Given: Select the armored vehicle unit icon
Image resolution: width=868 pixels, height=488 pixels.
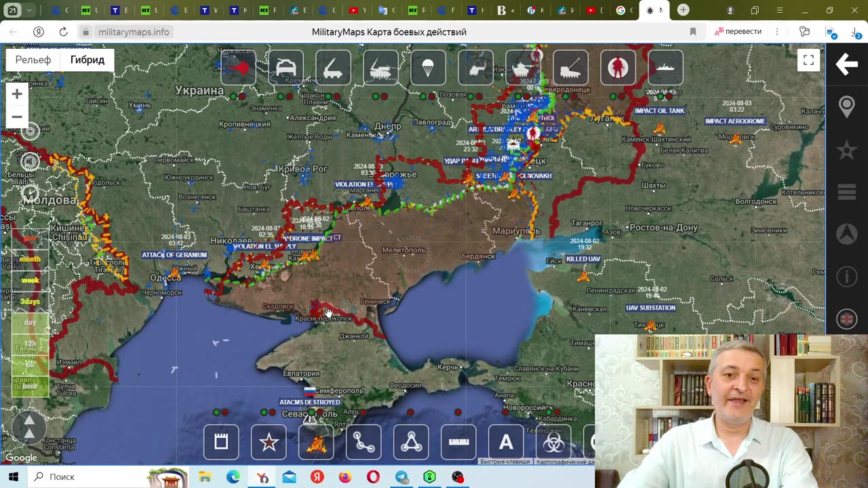Looking at the screenshot, I should (x=285, y=67).
